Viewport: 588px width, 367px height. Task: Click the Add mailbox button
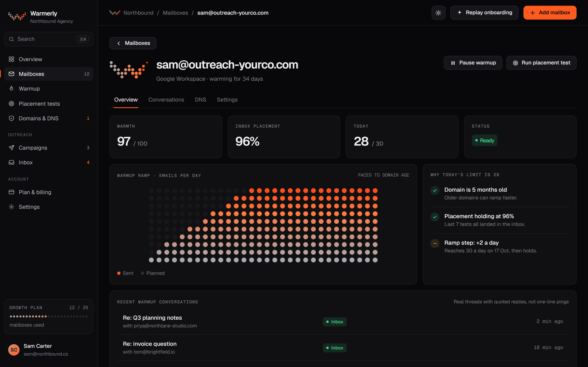(x=550, y=13)
